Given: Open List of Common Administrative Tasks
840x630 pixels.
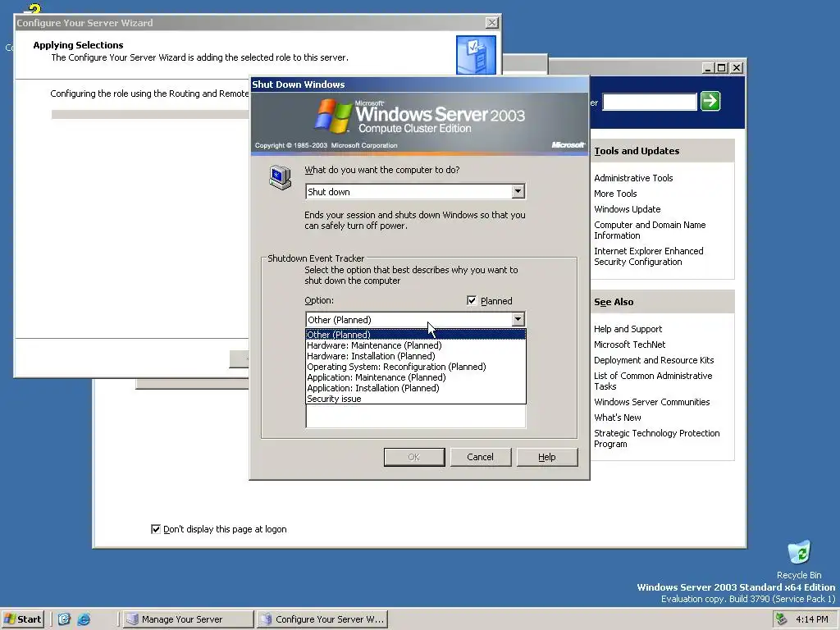Looking at the screenshot, I should [653, 381].
